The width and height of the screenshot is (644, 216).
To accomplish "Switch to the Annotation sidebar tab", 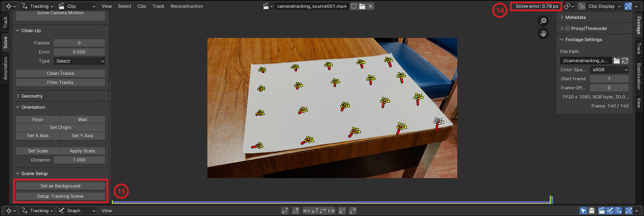I will (x=5, y=68).
